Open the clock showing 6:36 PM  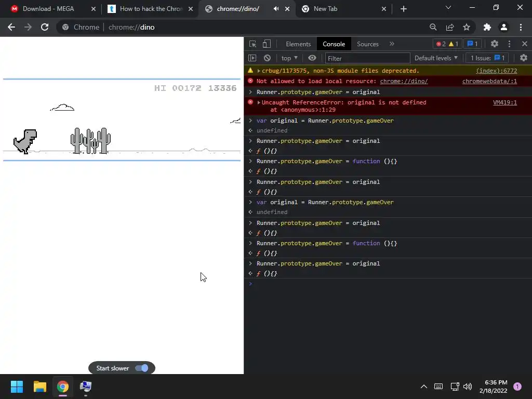tap(493, 387)
